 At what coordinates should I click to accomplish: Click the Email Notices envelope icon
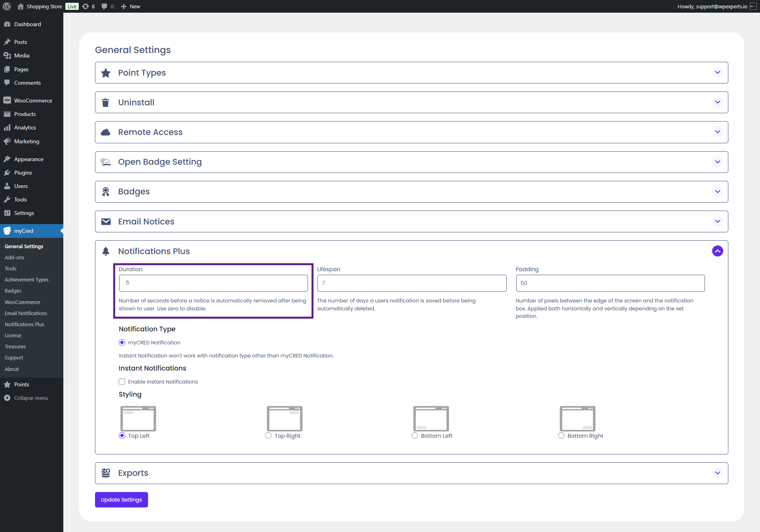pyautogui.click(x=106, y=222)
